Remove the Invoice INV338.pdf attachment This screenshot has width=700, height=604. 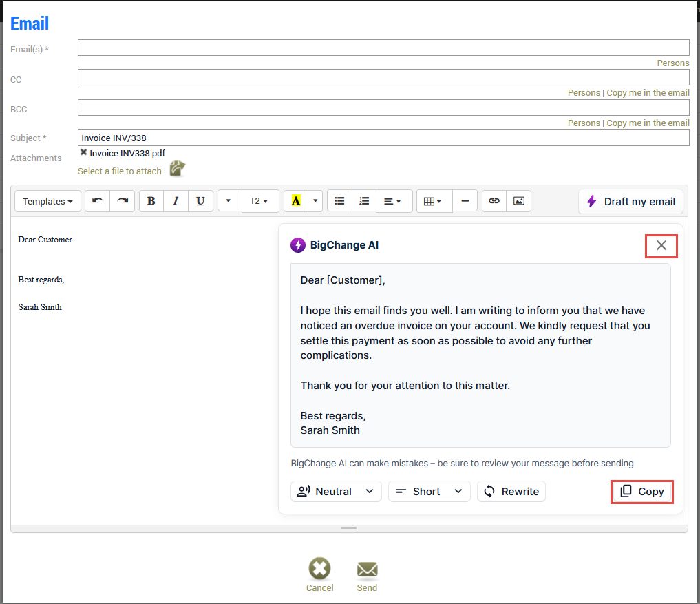(x=83, y=152)
